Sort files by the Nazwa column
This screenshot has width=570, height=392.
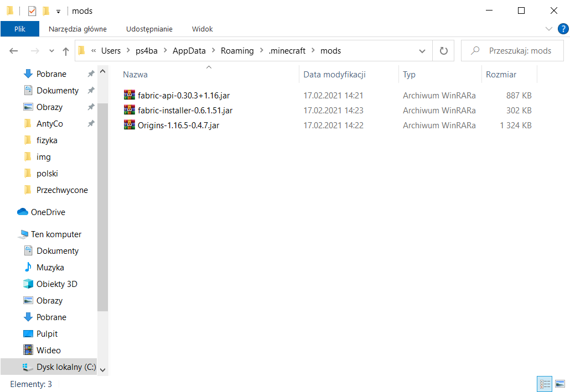(x=135, y=75)
